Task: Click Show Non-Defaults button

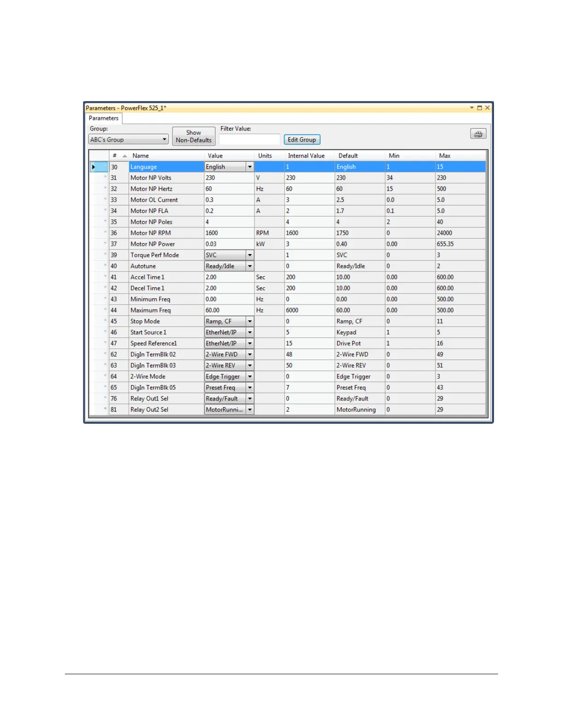Action: tap(194, 136)
